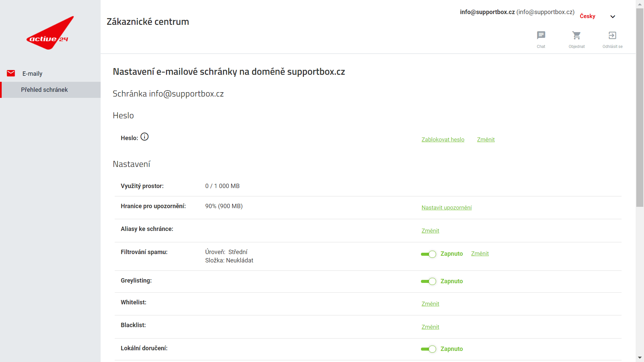Click the scrollbar down arrow
This screenshot has width=644, height=362.
click(640, 358)
